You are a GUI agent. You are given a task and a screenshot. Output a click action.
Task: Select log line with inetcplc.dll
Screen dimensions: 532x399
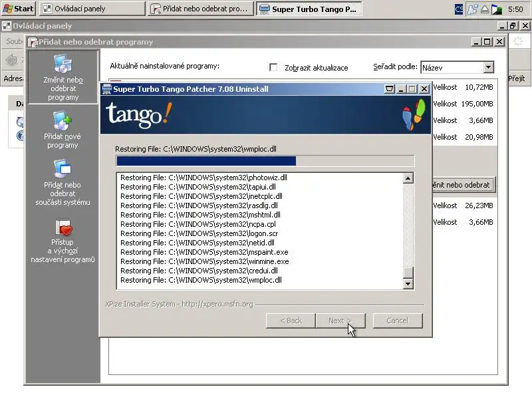click(x=201, y=196)
